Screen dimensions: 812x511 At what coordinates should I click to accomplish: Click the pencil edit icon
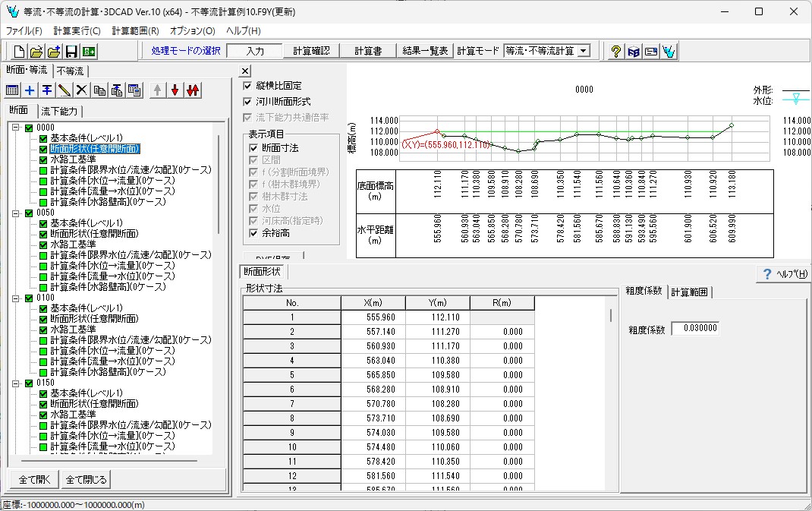tap(64, 90)
